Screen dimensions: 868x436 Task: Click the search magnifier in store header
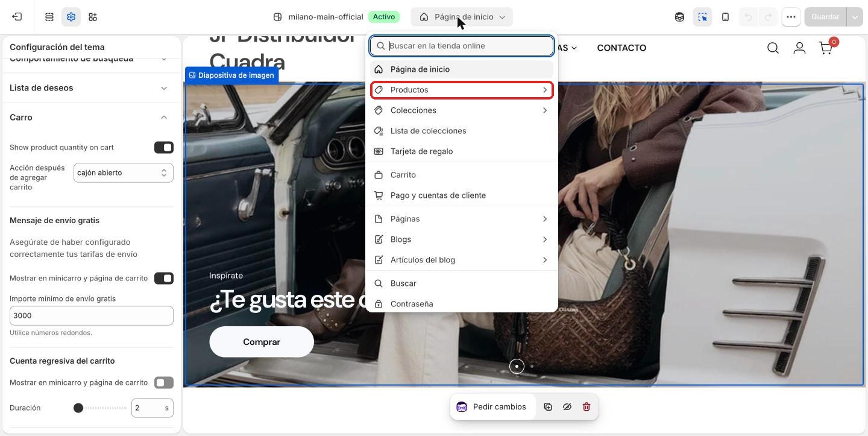(x=773, y=48)
